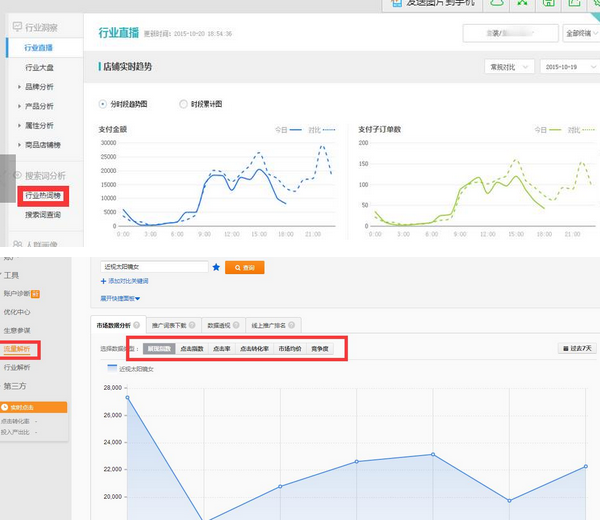Open 行业大盘 in the sidebar
This screenshot has width=600, height=526.
coord(39,67)
